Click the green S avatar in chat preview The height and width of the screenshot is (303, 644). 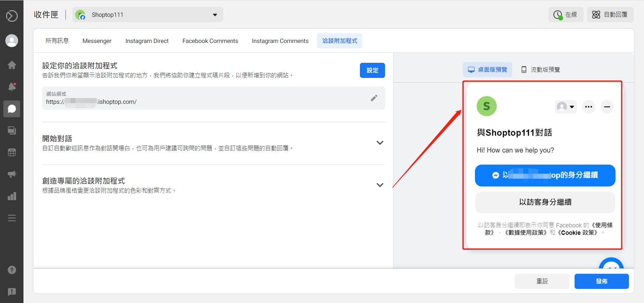[487, 106]
